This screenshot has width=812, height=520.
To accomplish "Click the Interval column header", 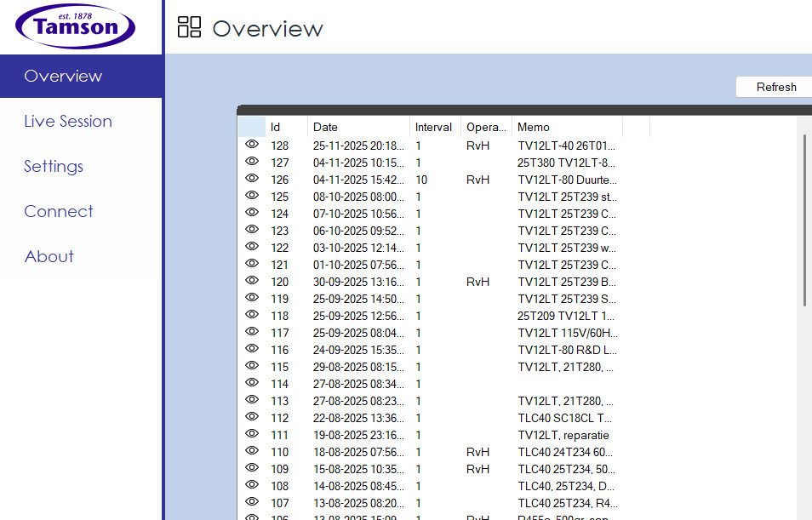I will point(434,128).
